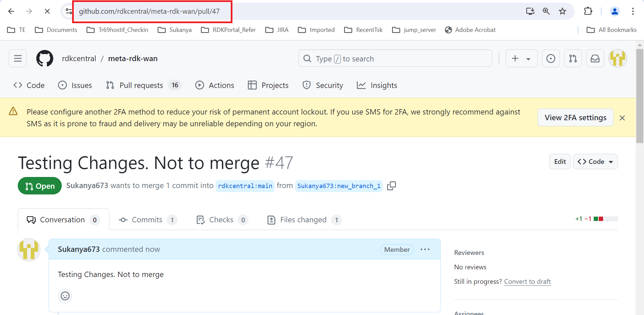This screenshot has height=315, width=644.
Task: Add an emoji reaction to the comment
Action: pyautogui.click(x=65, y=296)
